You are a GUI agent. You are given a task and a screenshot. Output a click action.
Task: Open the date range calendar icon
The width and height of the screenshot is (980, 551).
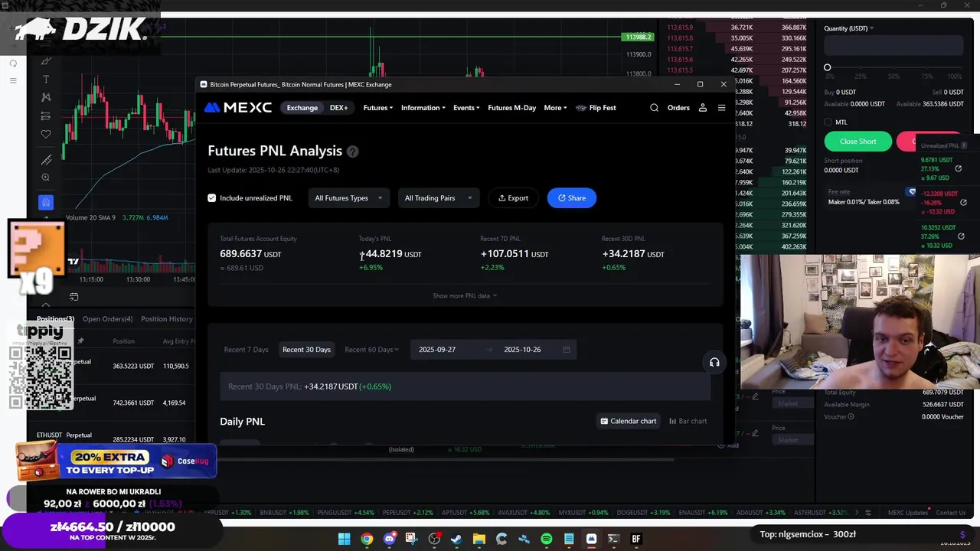[567, 350]
